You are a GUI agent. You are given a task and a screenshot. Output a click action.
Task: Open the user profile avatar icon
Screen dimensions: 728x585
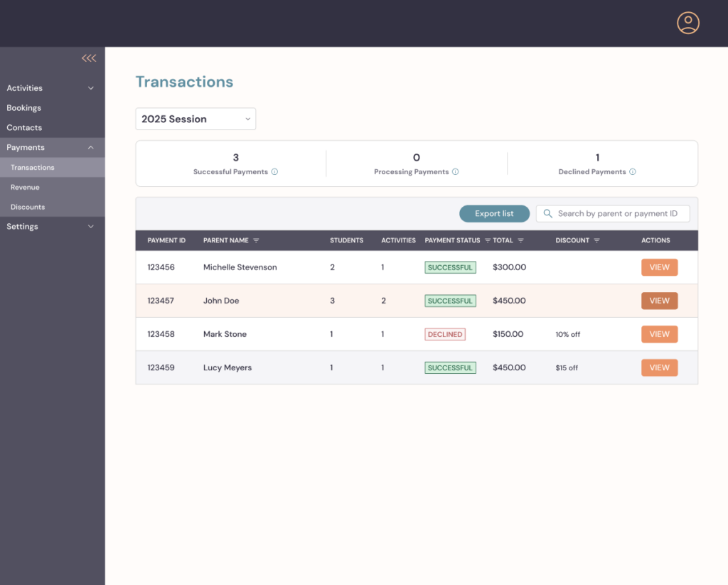687,23
